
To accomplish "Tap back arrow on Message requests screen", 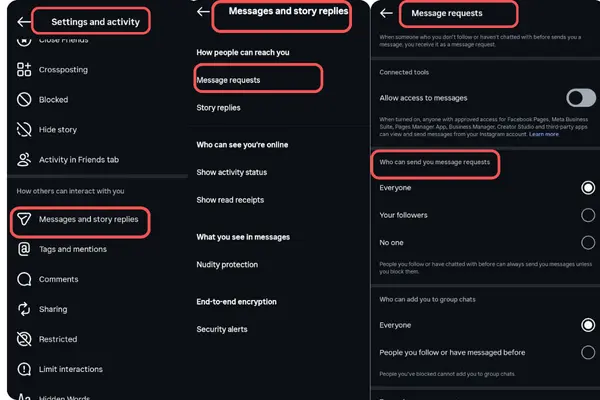I will pyautogui.click(x=386, y=14).
